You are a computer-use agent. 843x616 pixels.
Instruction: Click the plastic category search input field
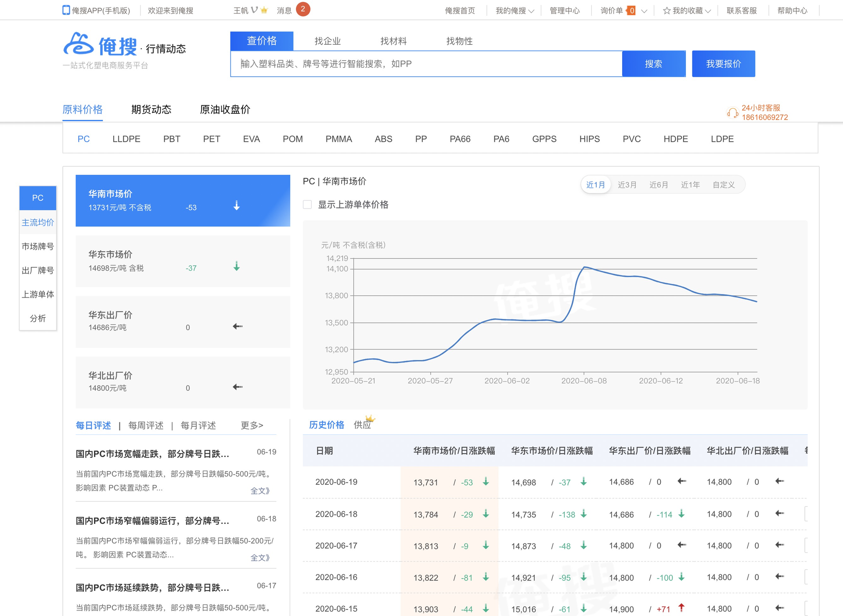pyautogui.click(x=426, y=64)
